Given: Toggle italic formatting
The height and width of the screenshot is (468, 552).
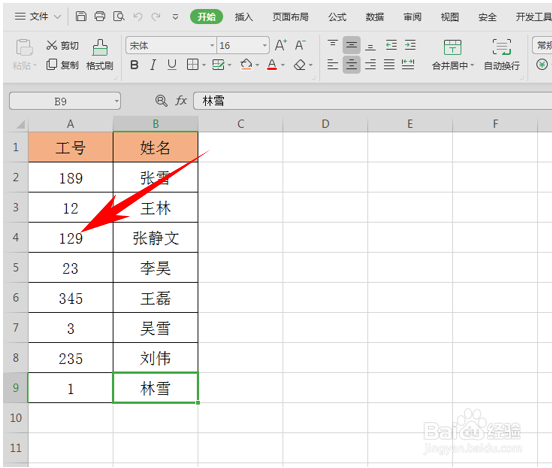Looking at the screenshot, I should click(153, 65).
